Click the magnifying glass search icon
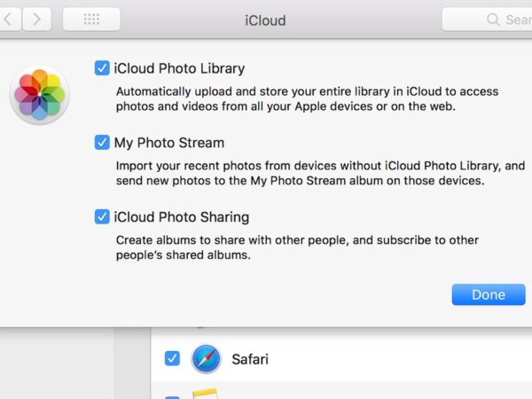 pos(493,20)
